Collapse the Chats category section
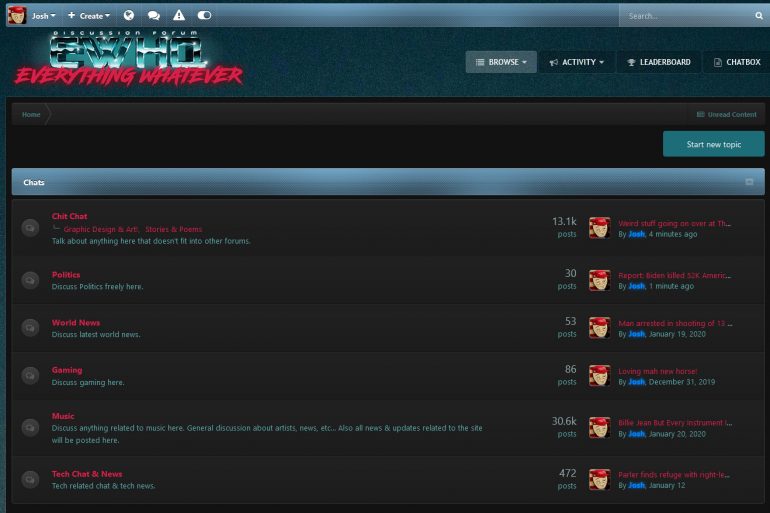 pyautogui.click(x=749, y=182)
